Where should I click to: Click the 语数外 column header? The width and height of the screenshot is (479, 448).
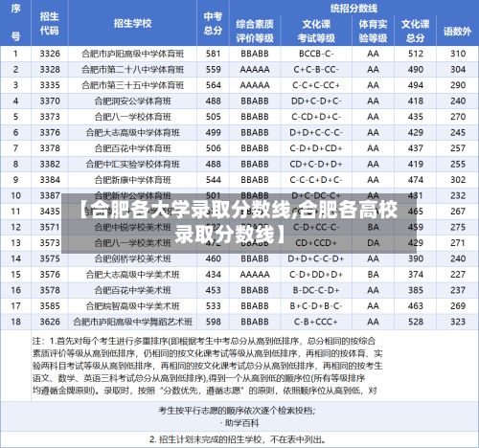(x=457, y=32)
